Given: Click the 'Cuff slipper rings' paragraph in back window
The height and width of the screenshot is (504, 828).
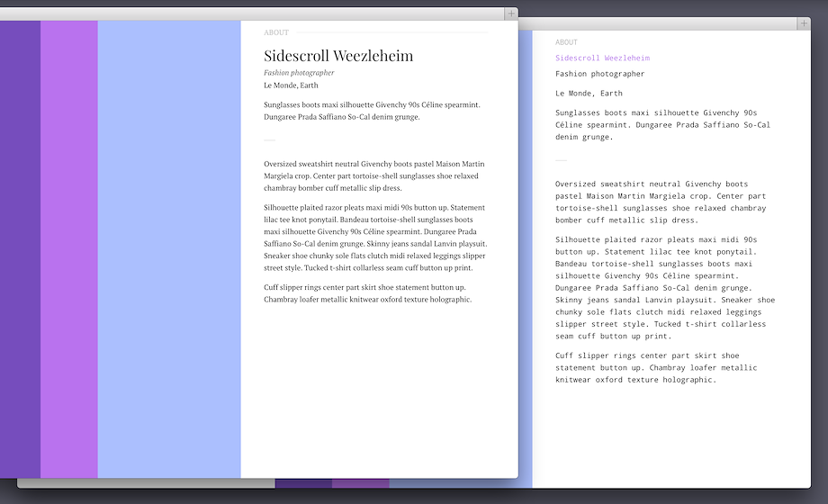Looking at the screenshot, I should (x=656, y=368).
